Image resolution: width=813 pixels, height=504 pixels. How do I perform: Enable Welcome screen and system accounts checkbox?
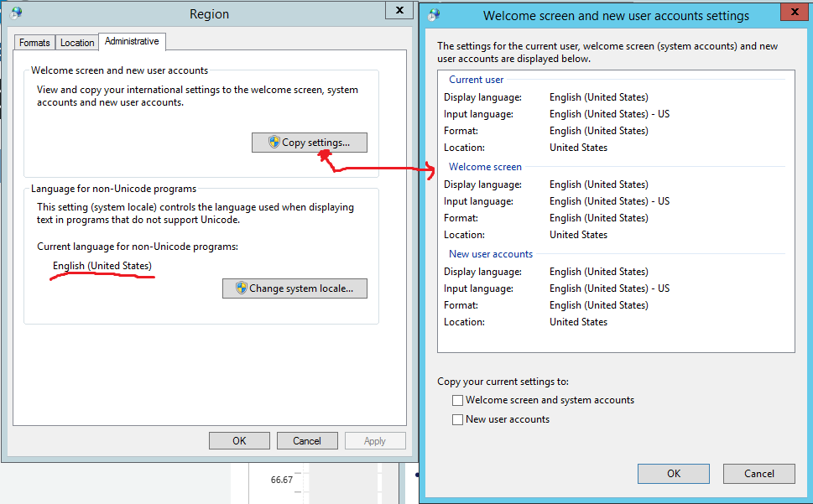point(457,400)
